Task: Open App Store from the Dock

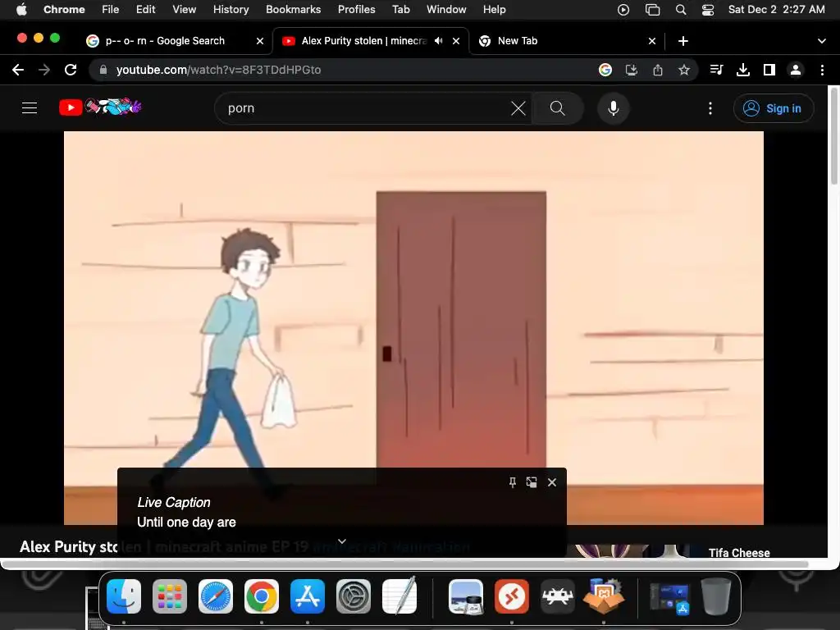Action: (x=308, y=596)
